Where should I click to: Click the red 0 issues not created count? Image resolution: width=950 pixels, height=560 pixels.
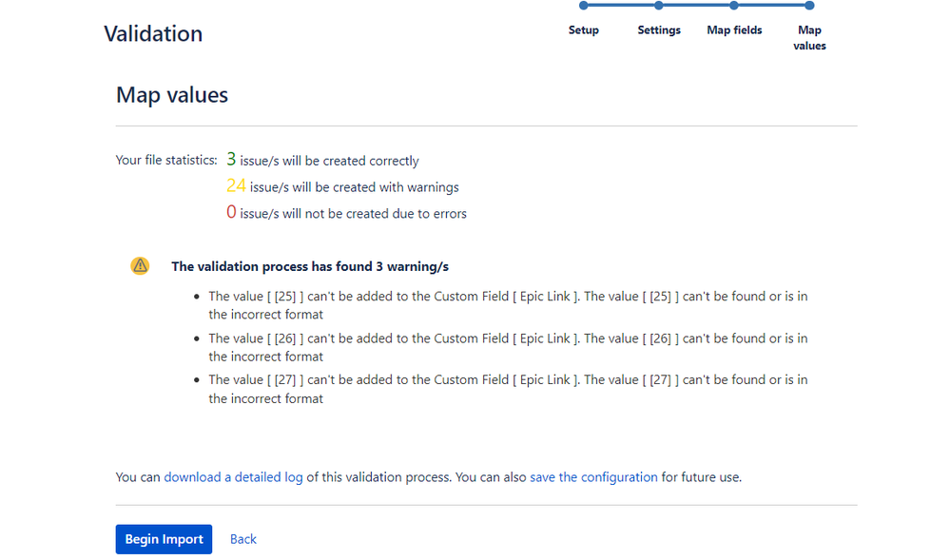tap(231, 212)
